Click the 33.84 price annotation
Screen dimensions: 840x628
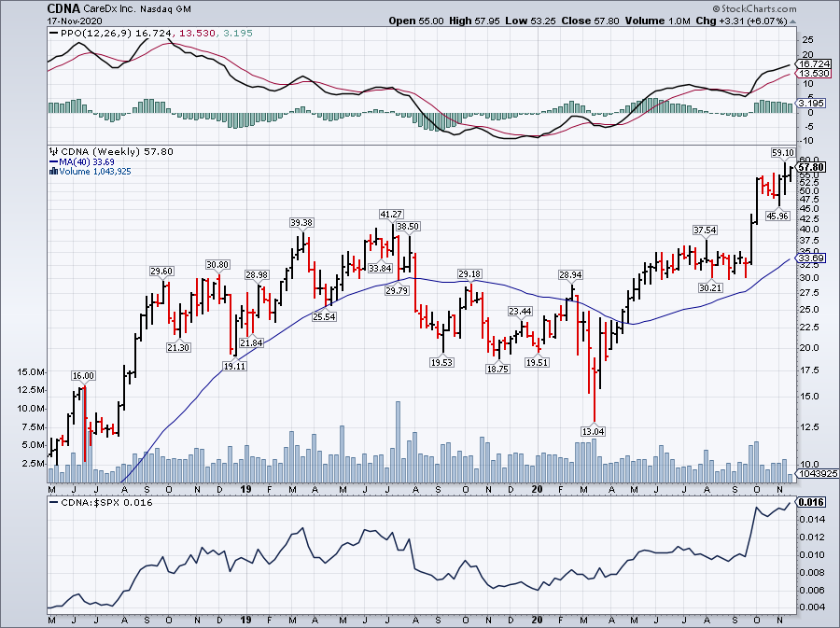coord(380,268)
